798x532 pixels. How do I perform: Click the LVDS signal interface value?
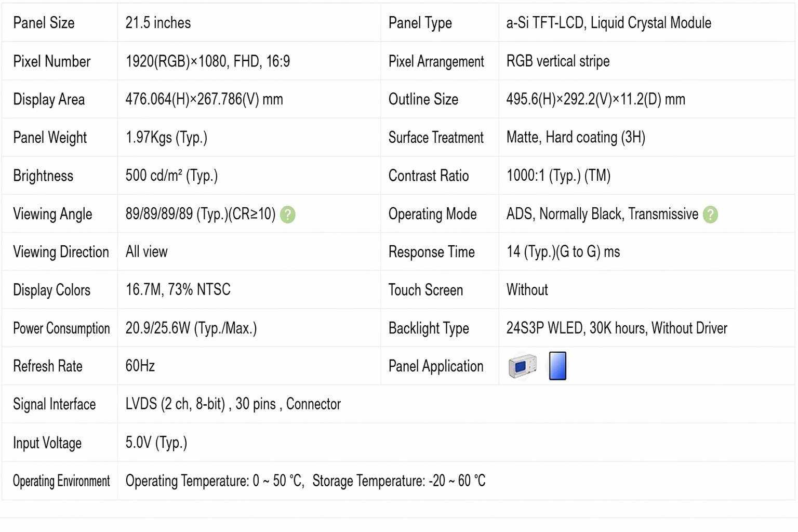(x=233, y=404)
